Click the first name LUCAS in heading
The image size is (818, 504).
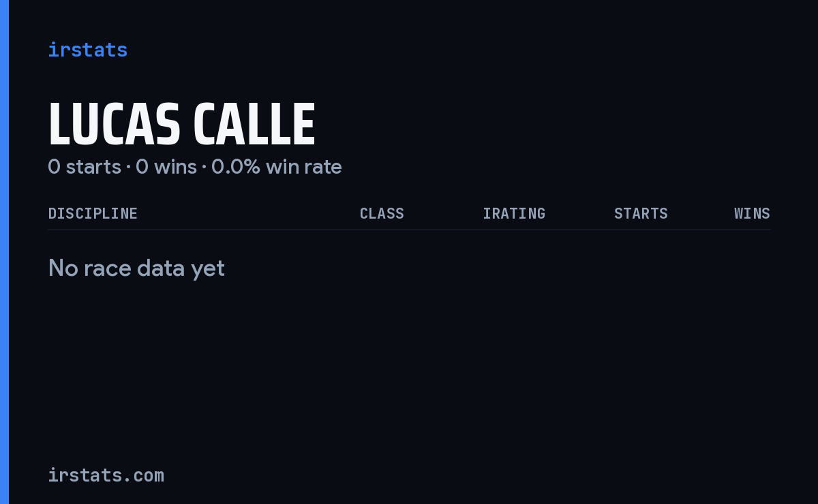click(114, 125)
